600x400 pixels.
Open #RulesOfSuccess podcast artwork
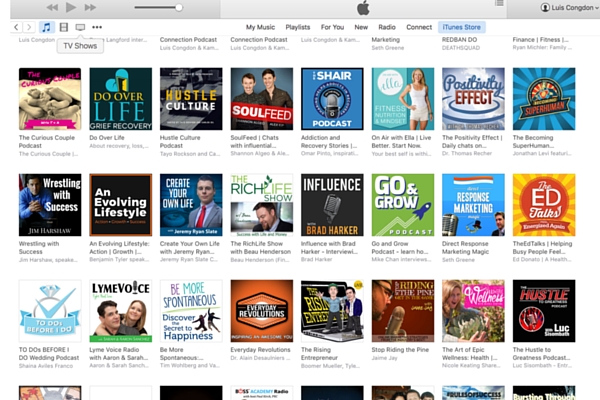tap(473, 393)
